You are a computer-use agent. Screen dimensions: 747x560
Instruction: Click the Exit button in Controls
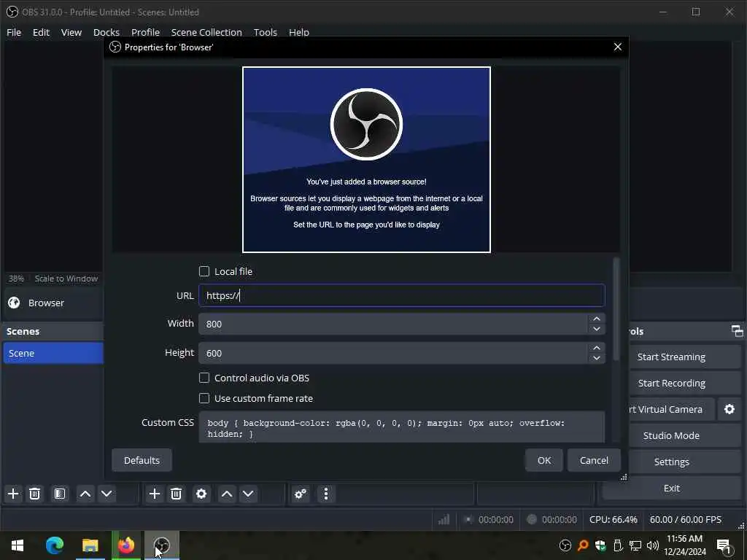click(671, 488)
